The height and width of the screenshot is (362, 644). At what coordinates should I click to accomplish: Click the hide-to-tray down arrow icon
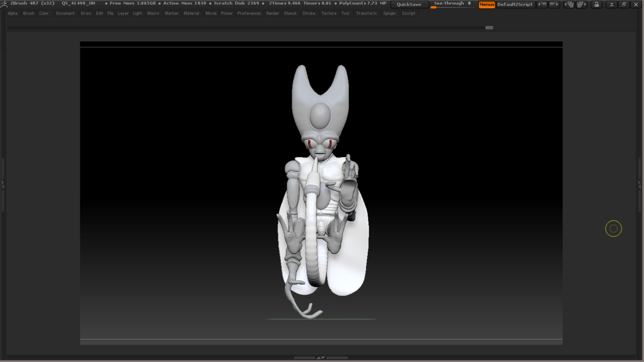611,4
